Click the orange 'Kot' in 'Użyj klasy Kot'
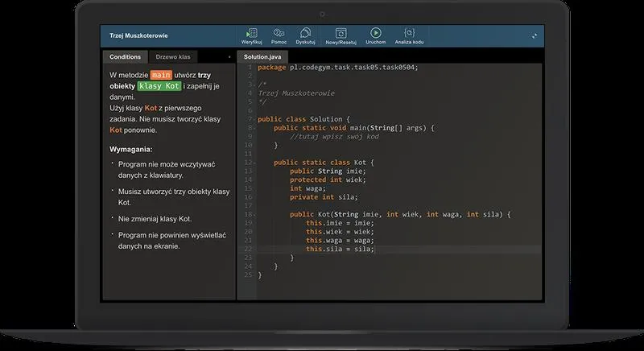644x351 pixels. pos(151,108)
